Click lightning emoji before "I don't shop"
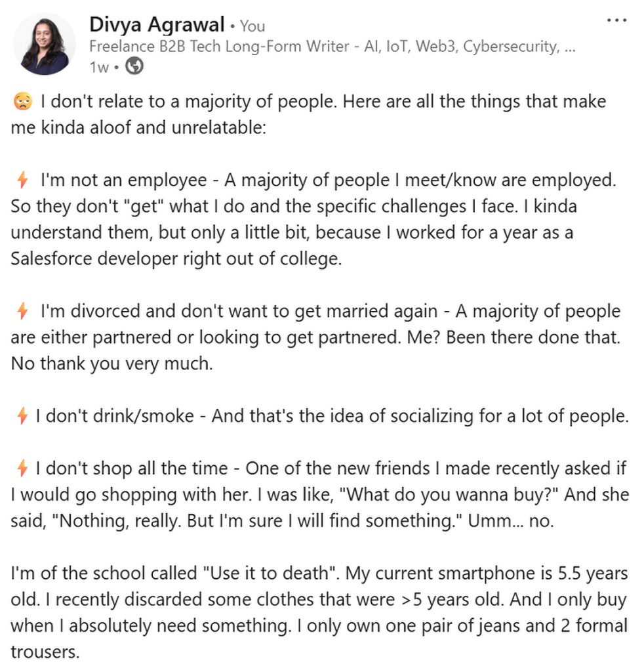644x672 pixels. click(x=22, y=469)
